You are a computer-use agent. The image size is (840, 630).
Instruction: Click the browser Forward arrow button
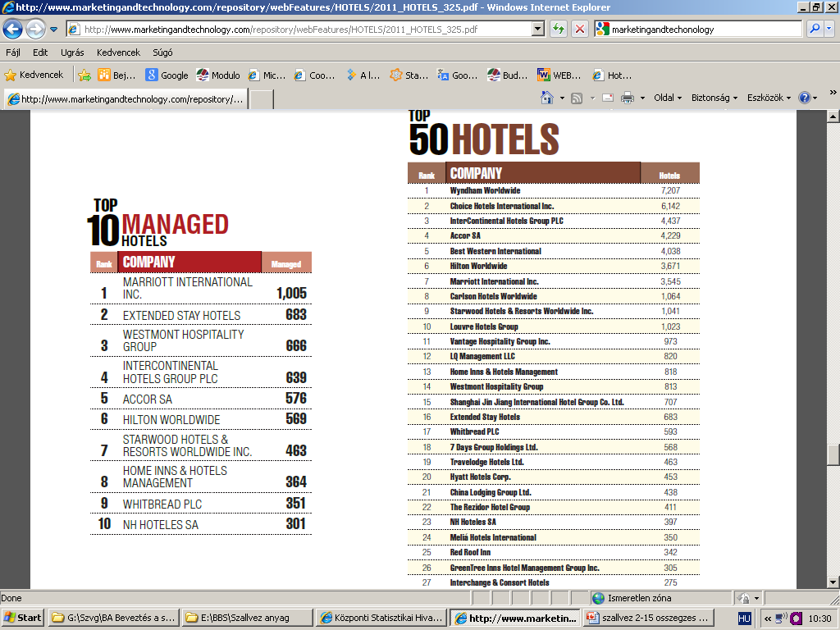click(x=35, y=29)
